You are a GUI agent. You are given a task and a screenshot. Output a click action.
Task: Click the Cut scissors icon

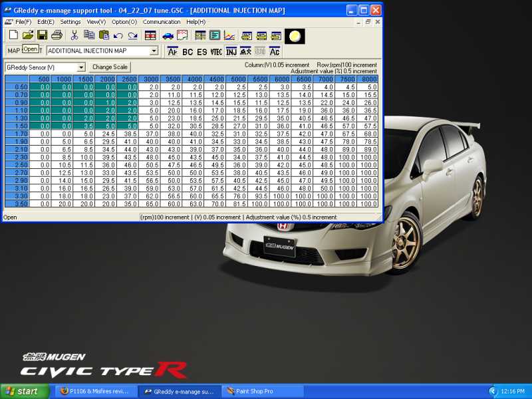[x=74, y=35]
